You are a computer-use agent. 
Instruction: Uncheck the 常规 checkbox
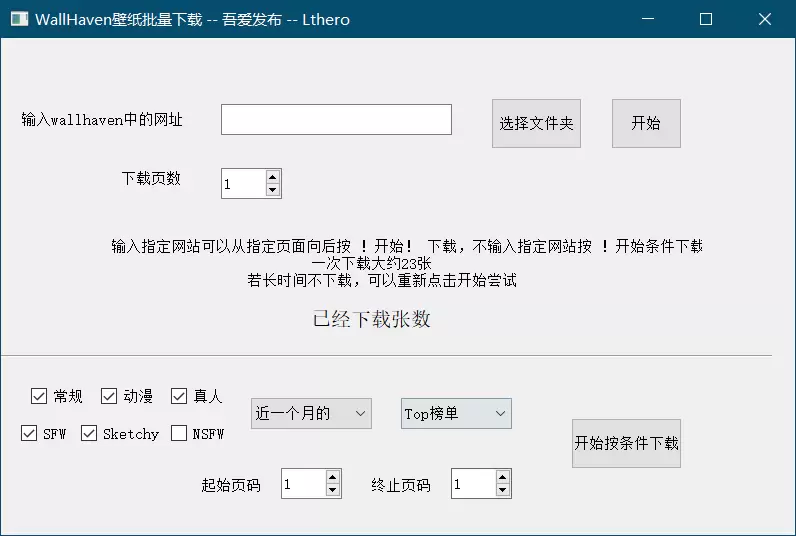tap(39, 396)
